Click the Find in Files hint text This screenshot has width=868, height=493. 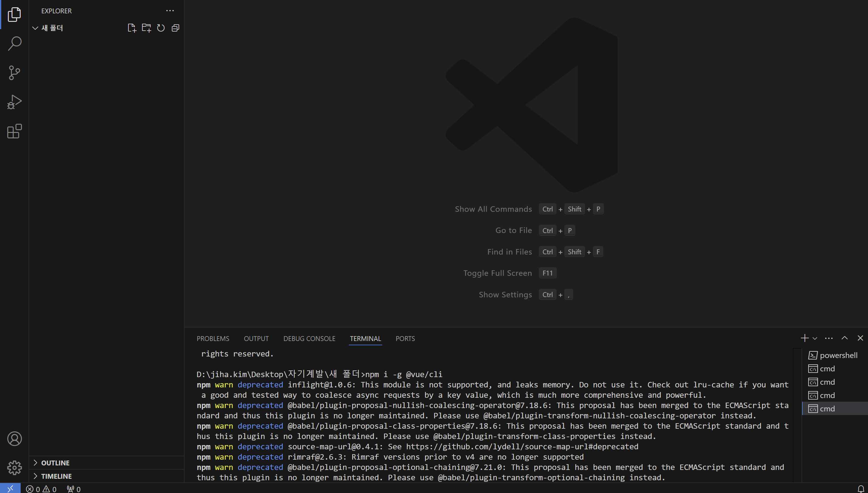click(509, 252)
